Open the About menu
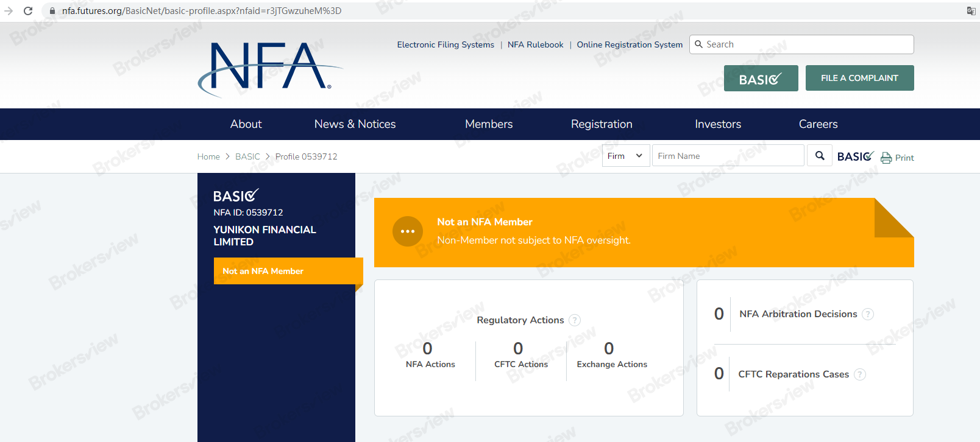The height and width of the screenshot is (442, 980). 246,124
